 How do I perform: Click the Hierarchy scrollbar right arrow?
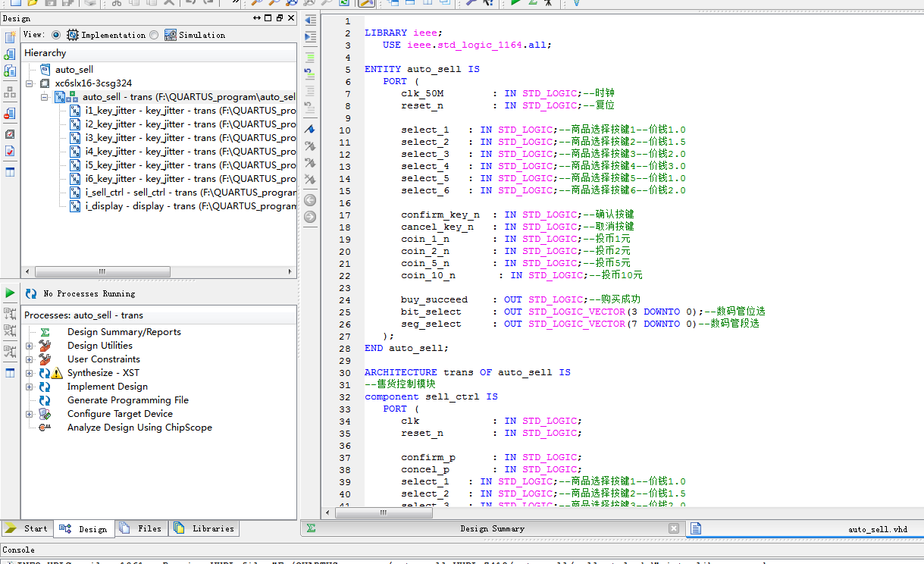[290, 271]
